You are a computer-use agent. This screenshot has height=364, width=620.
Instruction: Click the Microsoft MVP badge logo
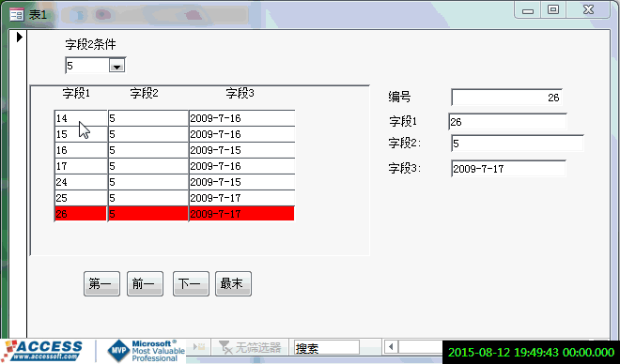pyautogui.click(x=147, y=351)
